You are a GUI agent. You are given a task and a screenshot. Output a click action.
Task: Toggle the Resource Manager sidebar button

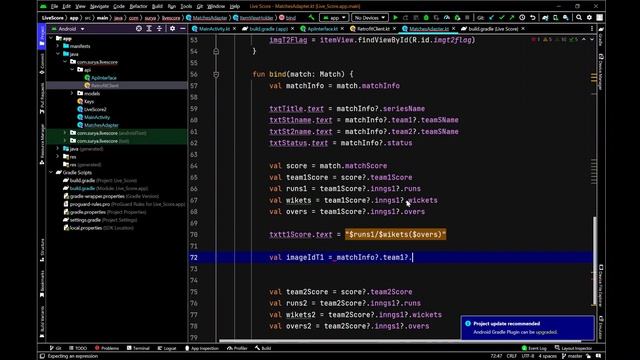tap(42, 144)
